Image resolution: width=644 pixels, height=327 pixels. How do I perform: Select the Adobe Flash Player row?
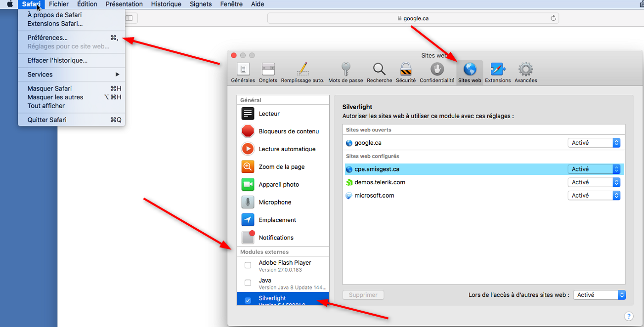coord(283,266)
